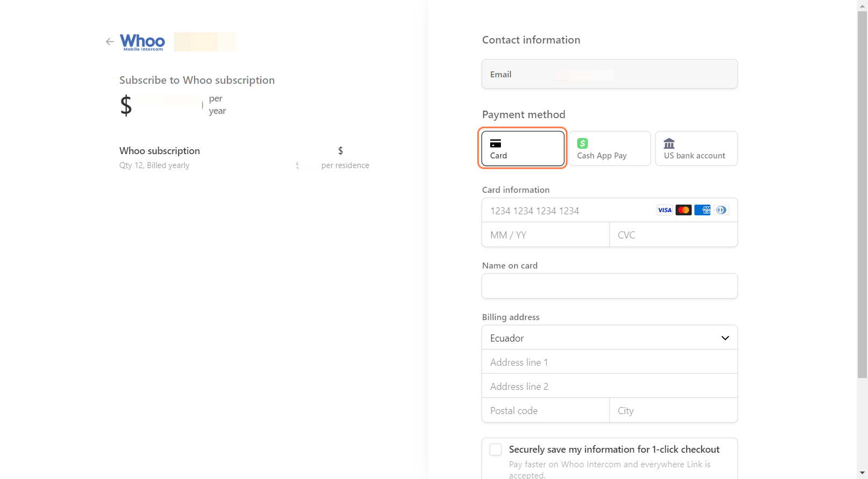Switch to US bank account payment
Image resolution: width=868 pixels, height=479 pixels.
[696, 149]
